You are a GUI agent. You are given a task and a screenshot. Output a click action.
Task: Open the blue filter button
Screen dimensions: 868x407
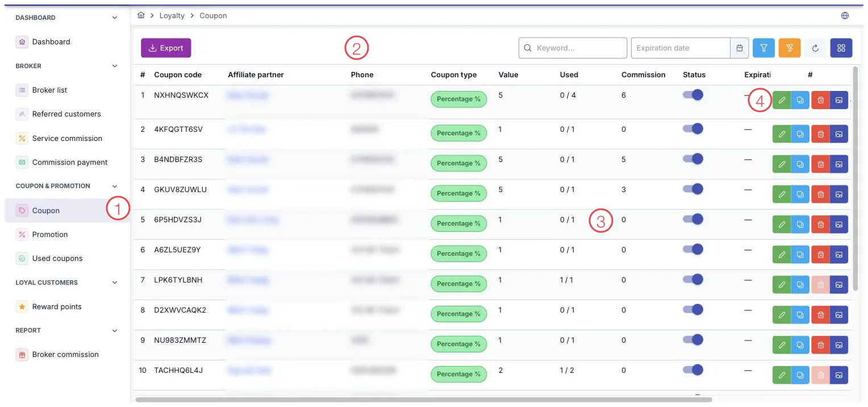click(764, 48)
